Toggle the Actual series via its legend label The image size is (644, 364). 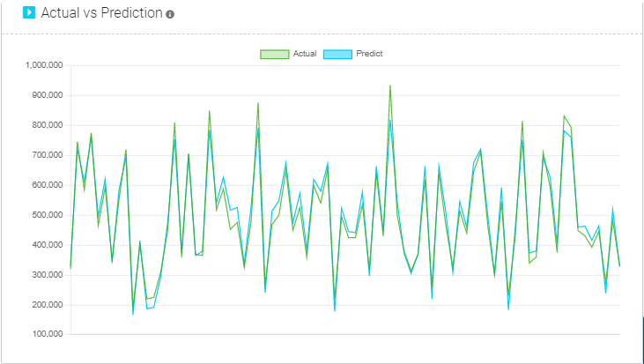pos(305,55)
